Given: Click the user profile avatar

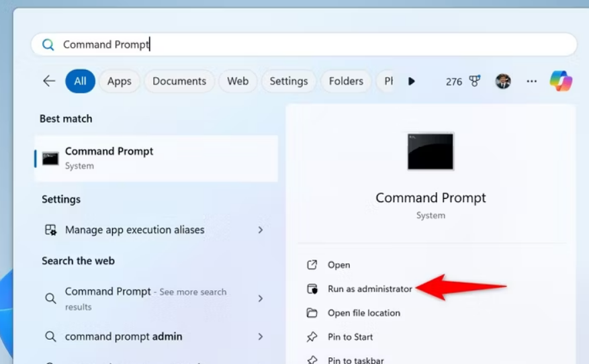Looking at the screenshot, I should [503, 81].
